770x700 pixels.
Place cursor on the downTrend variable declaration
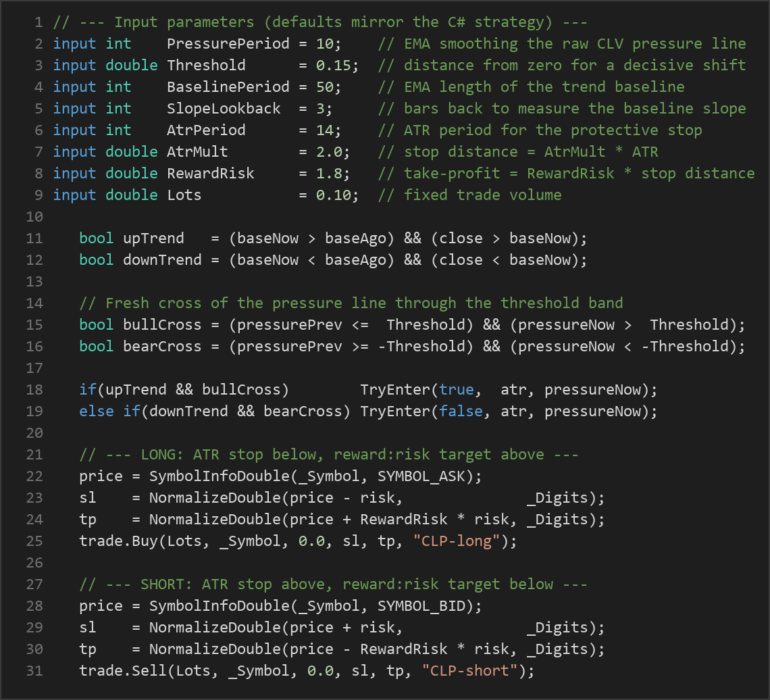[162, 260]
